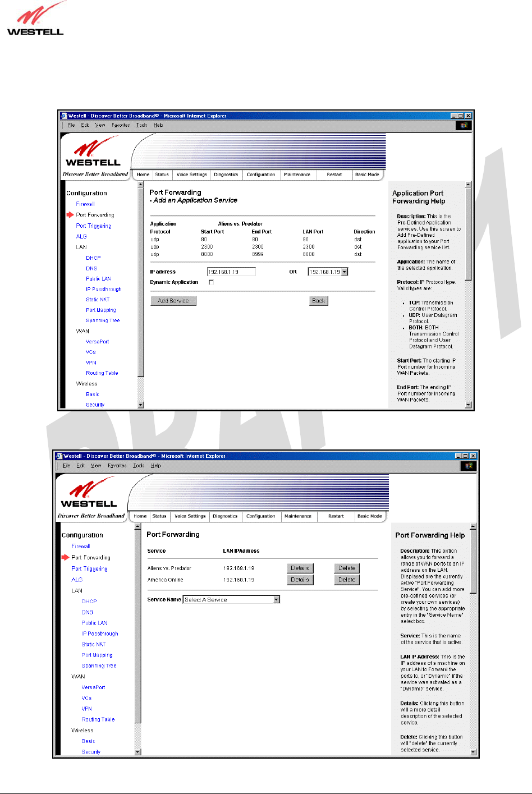This screenshot has height=794, width=532.
Task: Click Spanning Tree link in upper sidebar
Action: click(103, 320)
